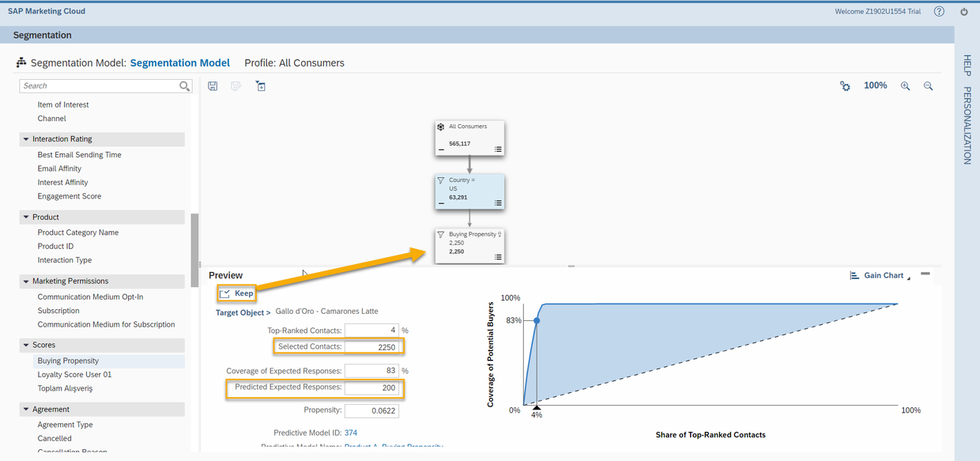Click the log off power icon
The height and width of the screenshot is (461, 980).
click(x=964, y=12)
